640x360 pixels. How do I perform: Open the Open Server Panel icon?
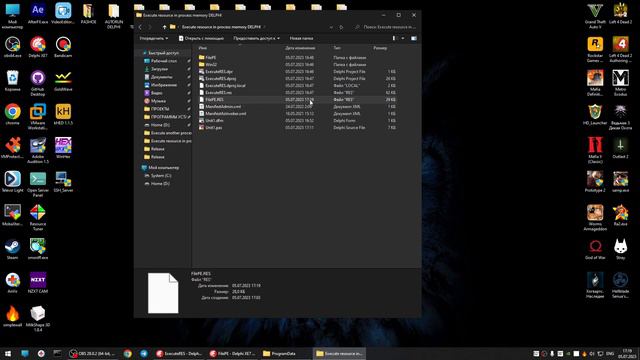tap(38, 184)
